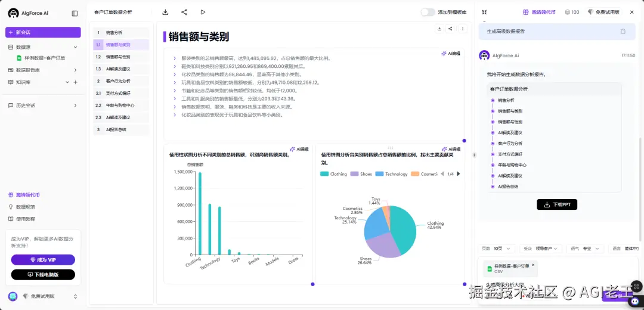Click share icon in slide header
644x310 pixels.
click(451, 29)
